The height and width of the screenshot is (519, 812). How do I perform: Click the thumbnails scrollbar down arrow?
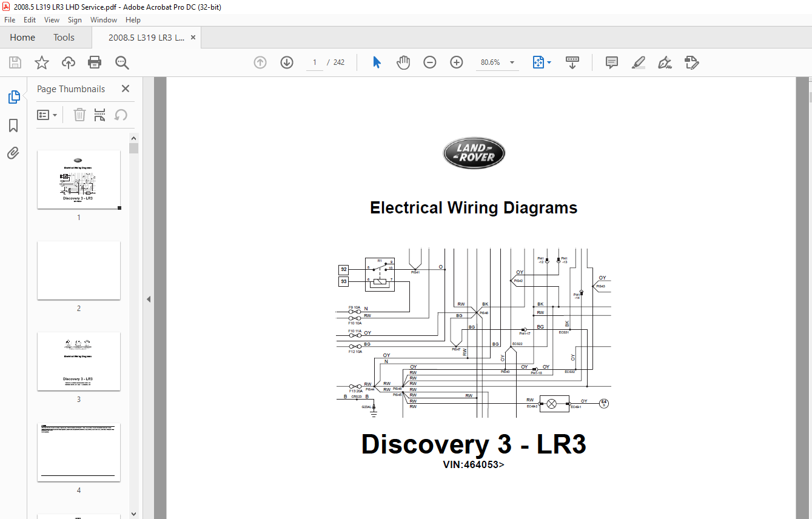coord(133,514)
